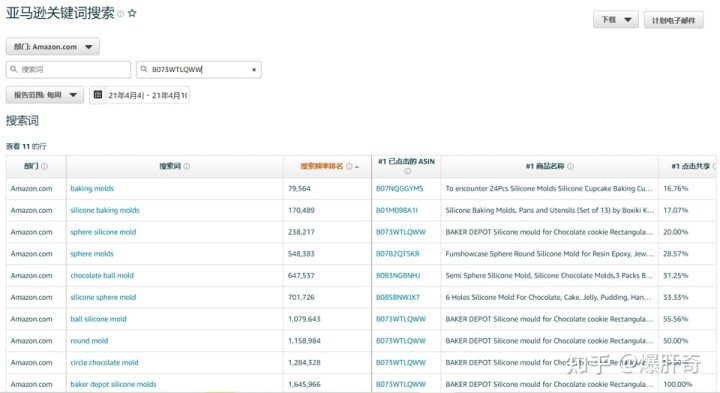This screenshot has width=720, height=393.
Task: Open the chocolate ball mold link
Action: click(x=102, y=275)
